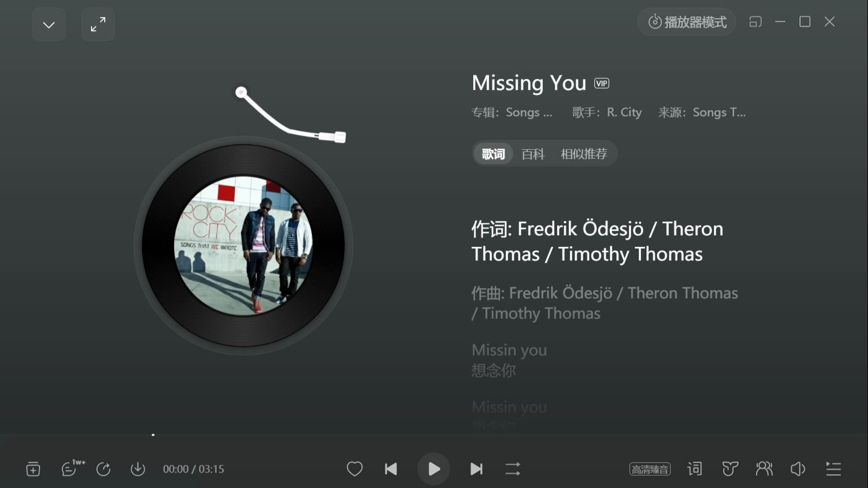The height and width of the screenshot is (488, 868).
Task: Open the listen together icon
Action: click(x=764, y=469)
